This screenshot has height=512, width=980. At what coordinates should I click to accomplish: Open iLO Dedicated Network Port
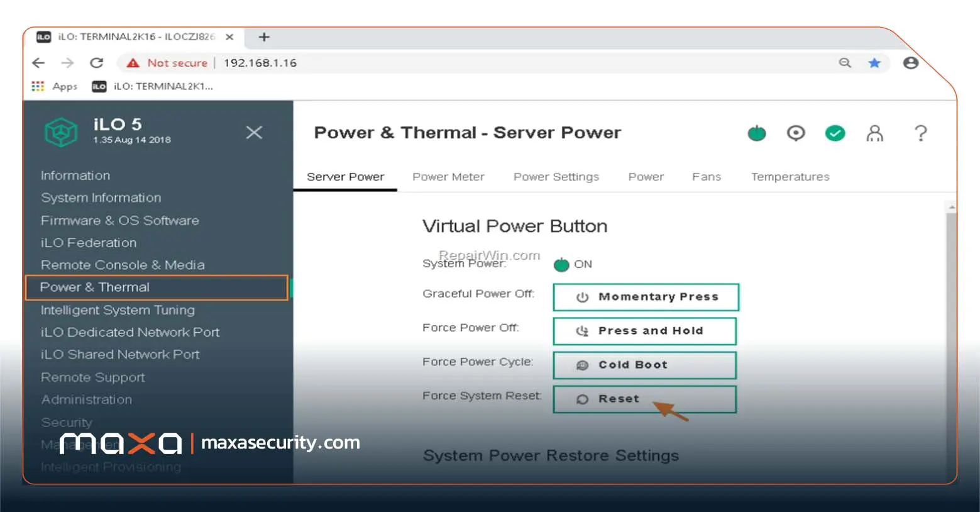130,332
